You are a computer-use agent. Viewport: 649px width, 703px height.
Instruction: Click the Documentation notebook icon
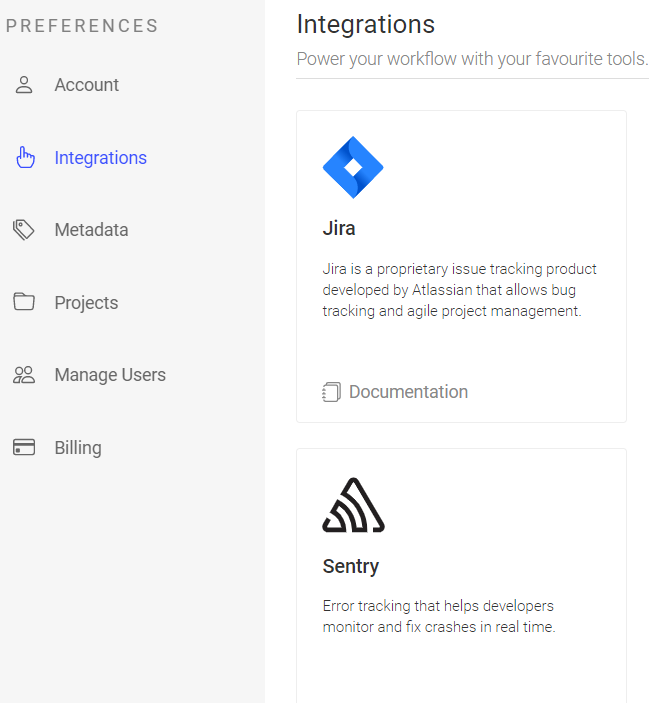(331, 392)
